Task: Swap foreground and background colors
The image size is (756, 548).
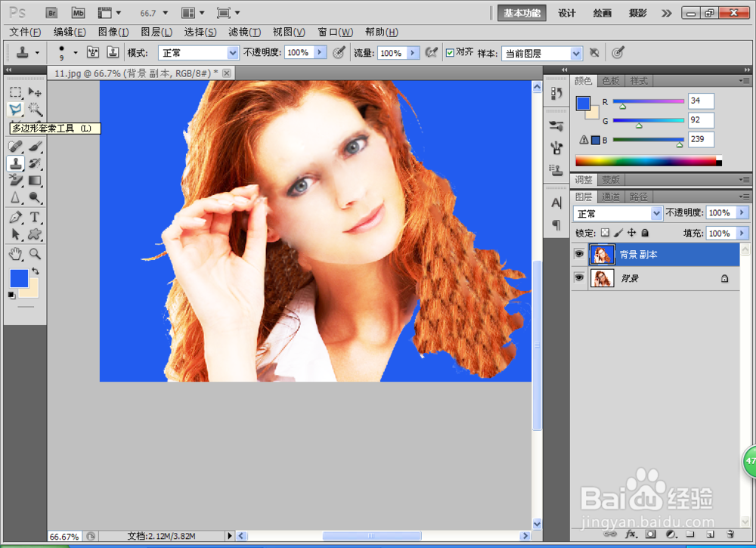Action: coord(36,271)
